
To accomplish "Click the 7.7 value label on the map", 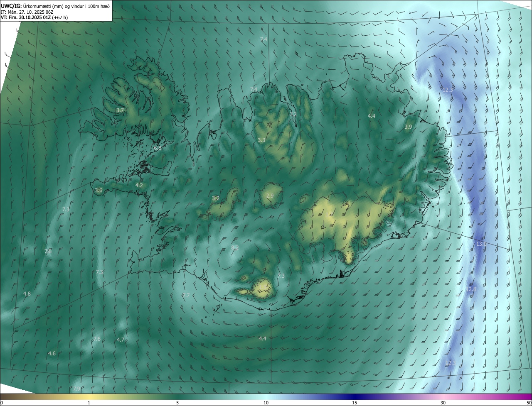I will coord(186,295).
